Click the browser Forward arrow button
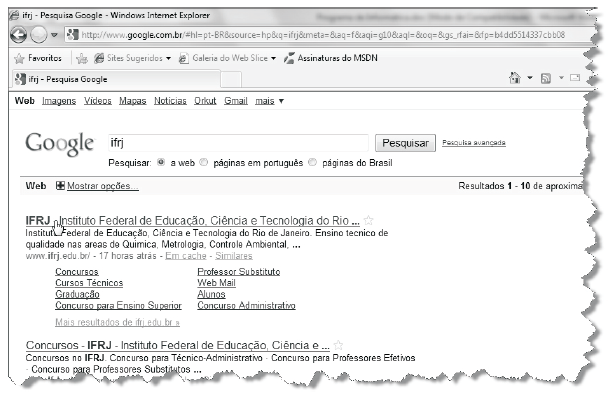613x395 pixels. coord(38,35)
